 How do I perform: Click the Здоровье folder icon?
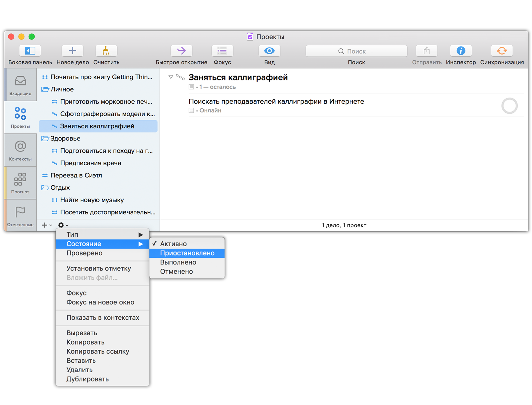(45, 138)
